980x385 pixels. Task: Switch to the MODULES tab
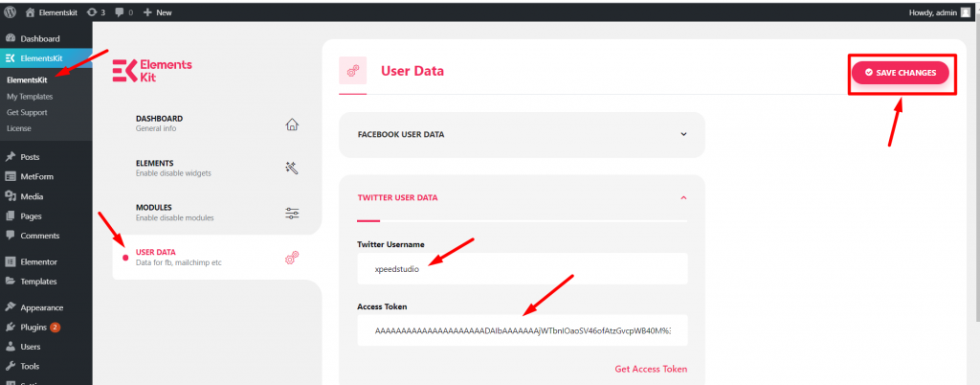point(217,213)
